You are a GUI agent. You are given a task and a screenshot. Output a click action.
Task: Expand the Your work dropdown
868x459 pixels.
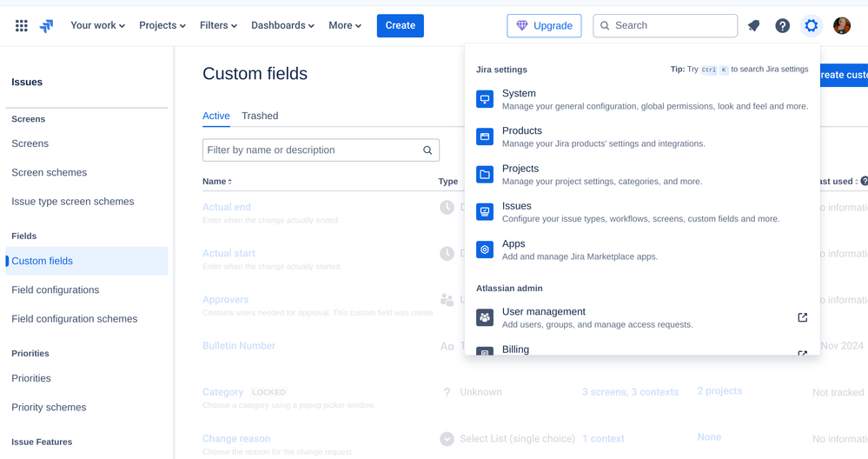click(97, 25)
